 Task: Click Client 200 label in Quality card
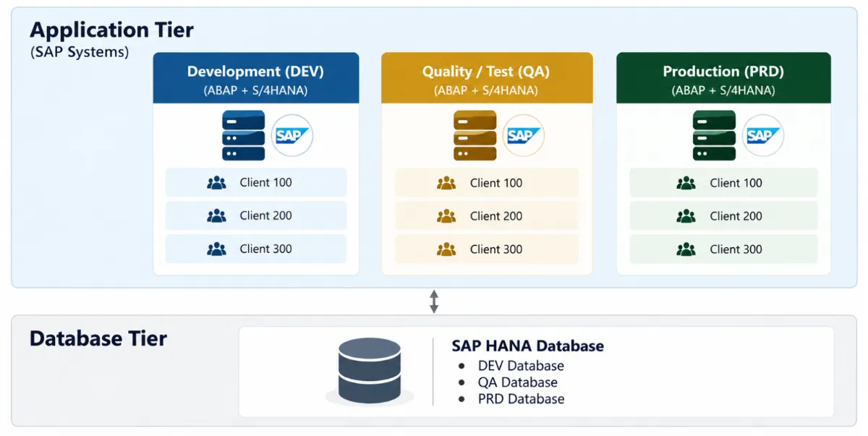[496, 215]
